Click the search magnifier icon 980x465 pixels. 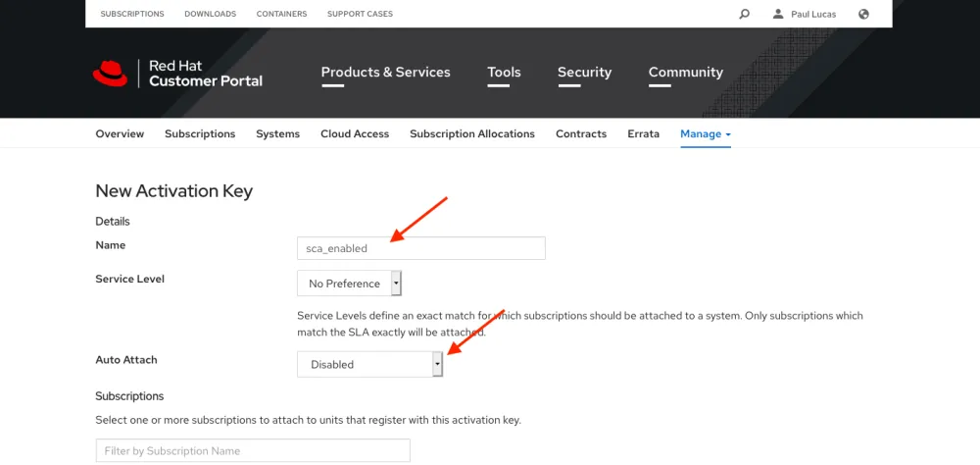pyautogui.click(x=745, y=14)
